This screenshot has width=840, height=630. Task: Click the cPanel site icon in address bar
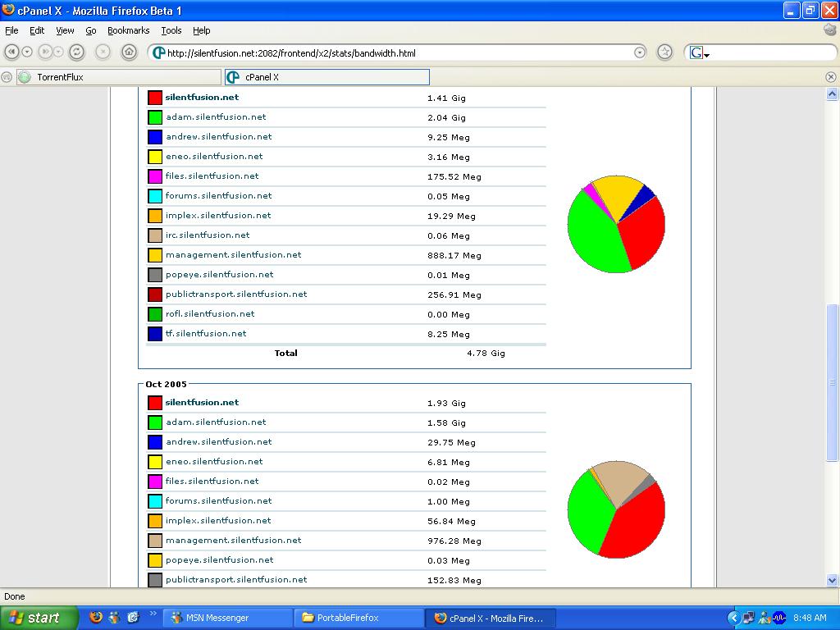click(x=158, y=53)
